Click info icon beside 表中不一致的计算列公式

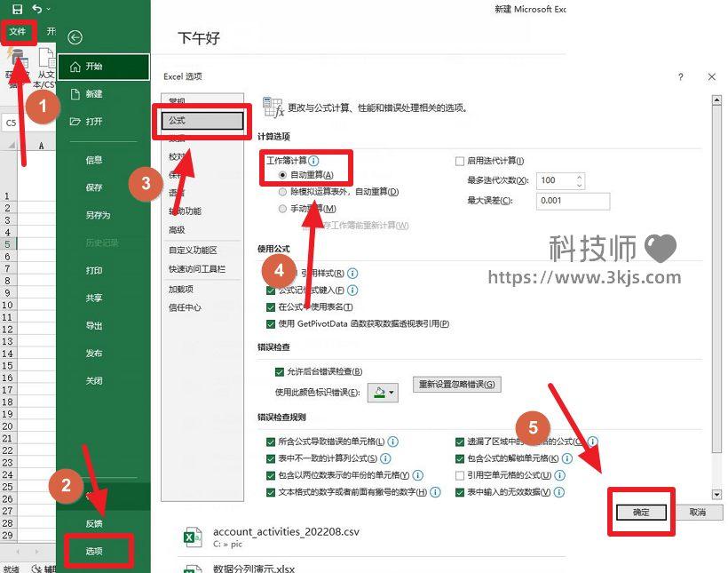pyautogui.click(x=385, y=458)
